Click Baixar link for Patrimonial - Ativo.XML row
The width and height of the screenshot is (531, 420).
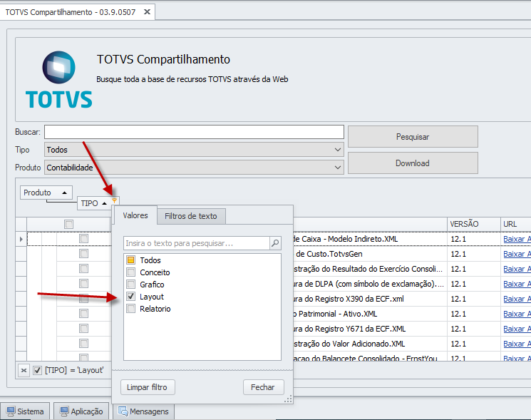[x=517, y=314]
